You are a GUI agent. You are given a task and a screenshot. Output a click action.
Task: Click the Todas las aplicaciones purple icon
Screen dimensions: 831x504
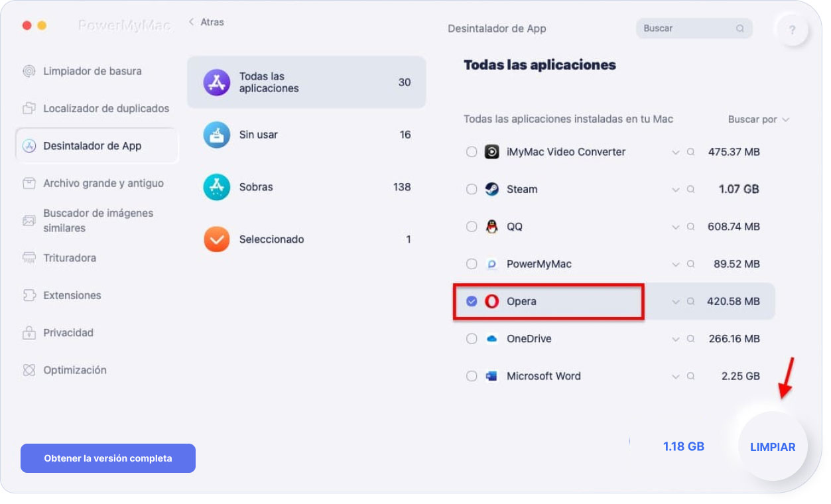[217, 82]
